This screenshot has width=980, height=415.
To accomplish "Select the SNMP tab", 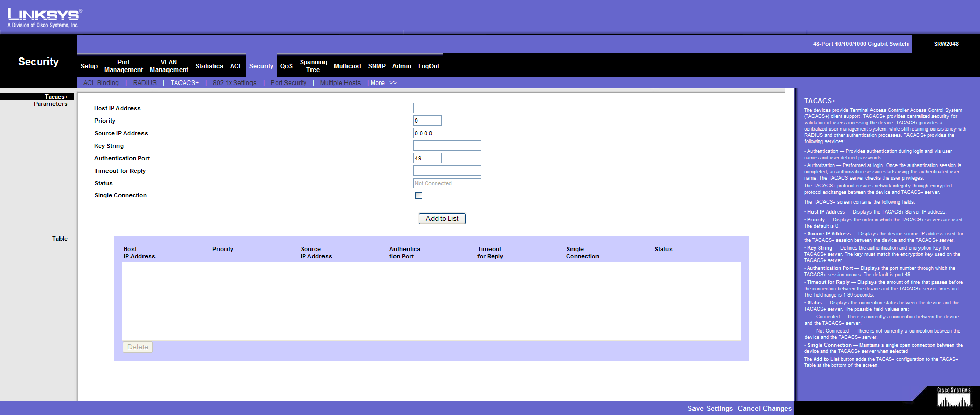I will 377,66.
